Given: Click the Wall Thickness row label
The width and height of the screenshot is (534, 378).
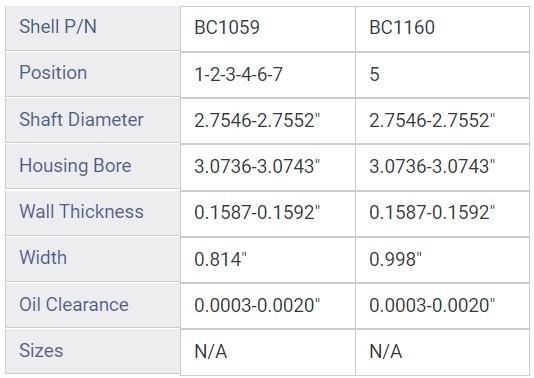Looking at the screenshot, I should pyautogui.click(x=93, y=212).
